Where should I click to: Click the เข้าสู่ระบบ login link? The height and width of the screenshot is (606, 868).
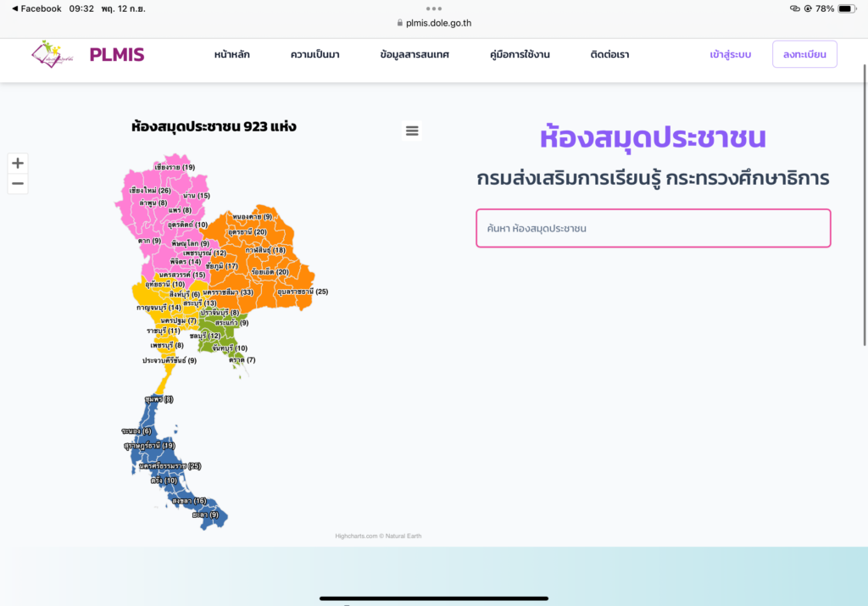tap(730, 55)
